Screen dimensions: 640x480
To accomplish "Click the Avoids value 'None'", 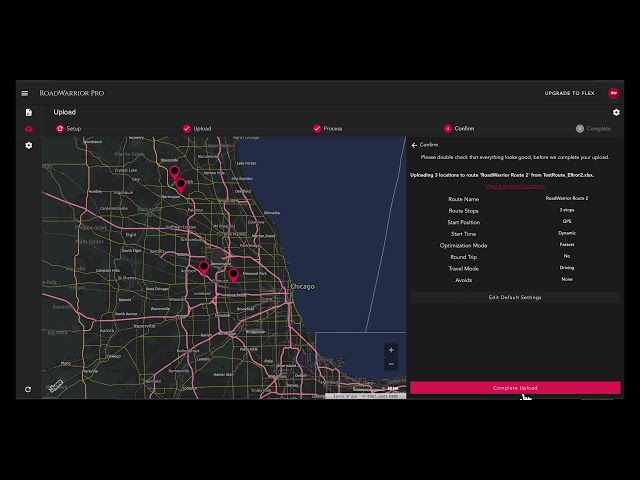I will point(567,279).
